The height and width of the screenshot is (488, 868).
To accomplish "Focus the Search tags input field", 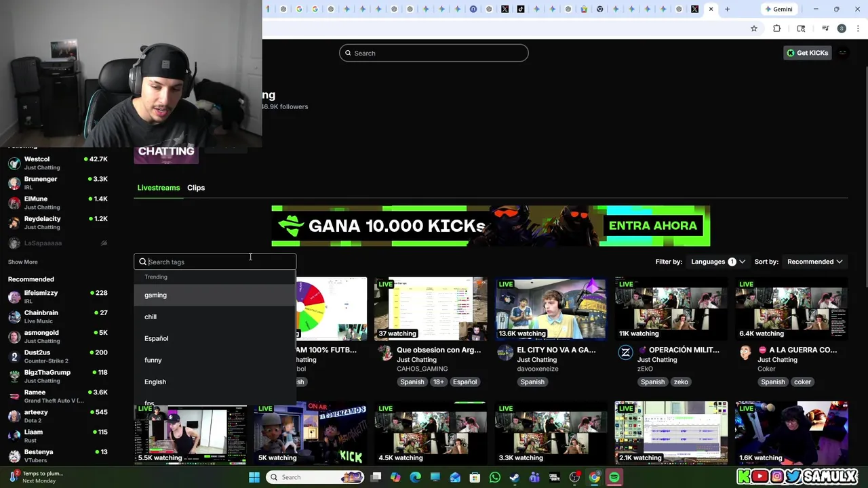I will coord(215,262).
